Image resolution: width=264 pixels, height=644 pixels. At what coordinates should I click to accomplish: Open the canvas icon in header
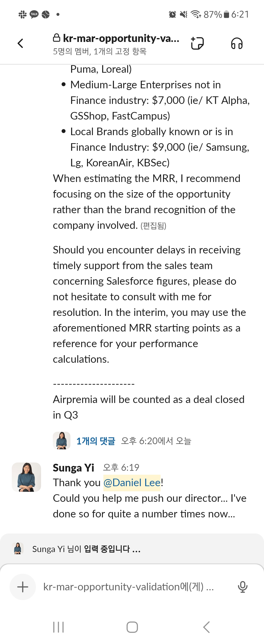click(197, 43)
